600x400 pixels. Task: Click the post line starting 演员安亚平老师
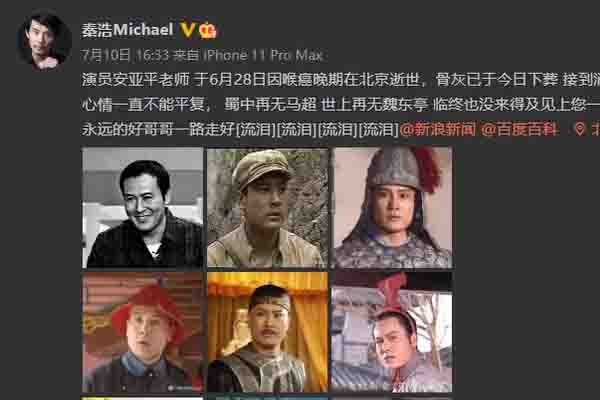pyautogui.click(x=341, y=79)
